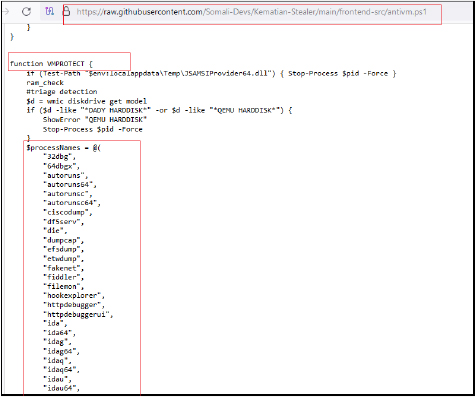Click the '$processNames = @(' line
The height and width of the screenshot is (397, 476).
click(63, 148)
